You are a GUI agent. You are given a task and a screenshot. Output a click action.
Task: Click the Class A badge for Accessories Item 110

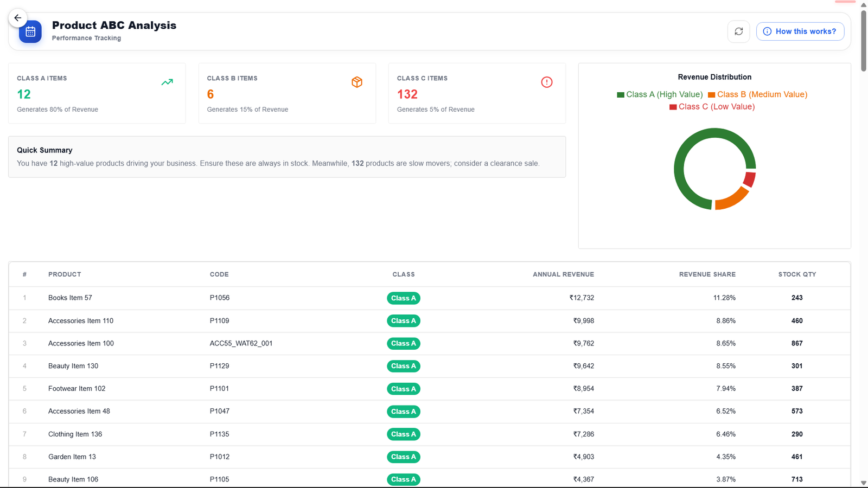pos(404,321)
